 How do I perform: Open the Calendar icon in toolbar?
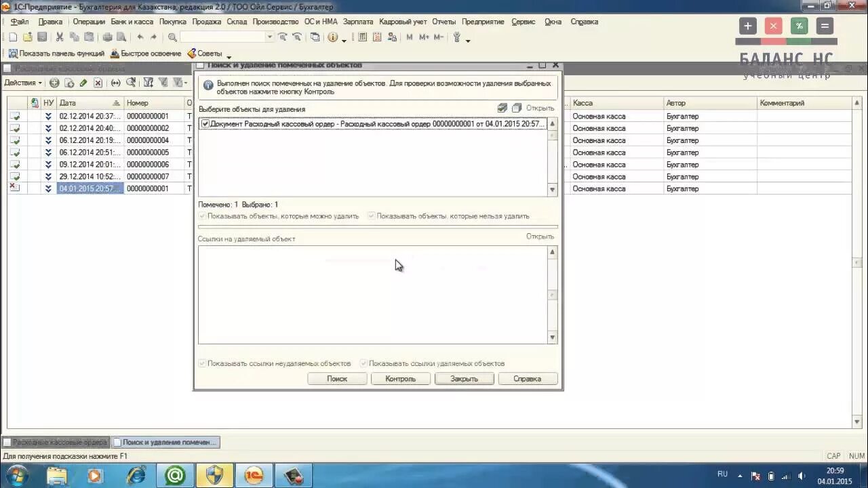pos(378,37)
